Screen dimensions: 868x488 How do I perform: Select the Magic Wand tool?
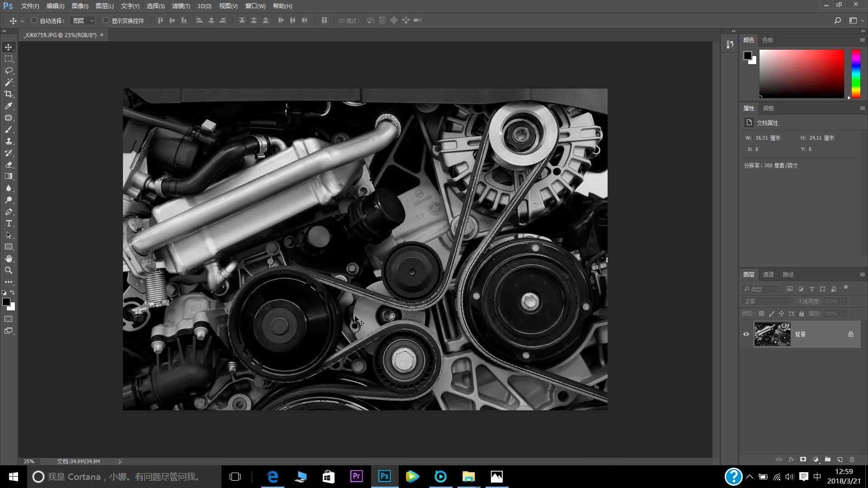(9, 82)
